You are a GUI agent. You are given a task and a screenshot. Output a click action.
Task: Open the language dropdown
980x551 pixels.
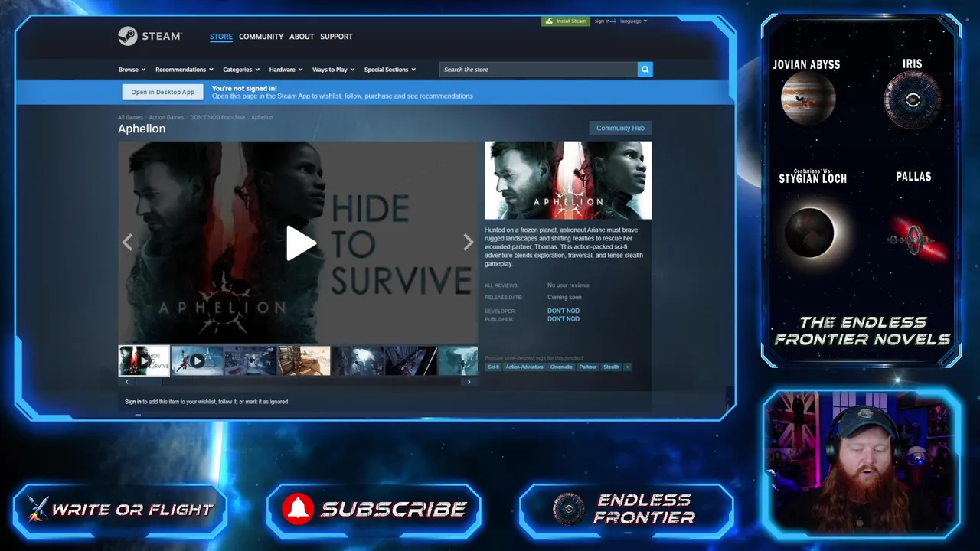pos(633,21)
